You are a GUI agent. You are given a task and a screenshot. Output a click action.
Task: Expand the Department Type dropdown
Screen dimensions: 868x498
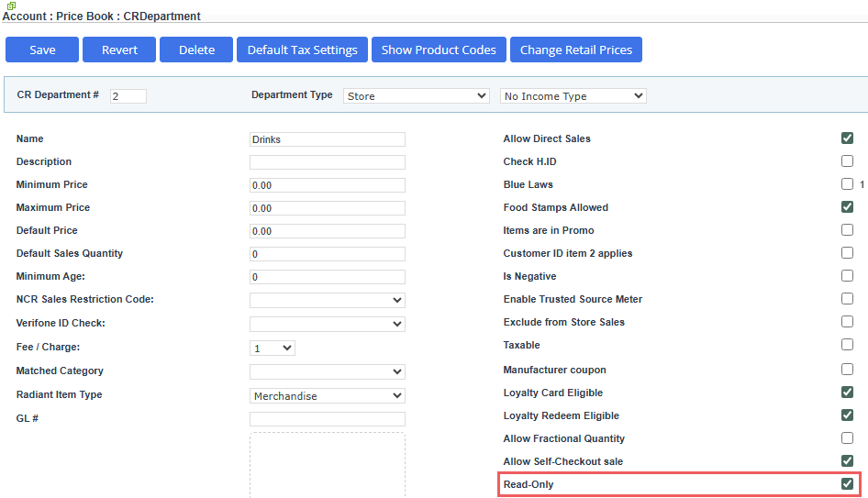pyautogui.click(x=417, y=96)
